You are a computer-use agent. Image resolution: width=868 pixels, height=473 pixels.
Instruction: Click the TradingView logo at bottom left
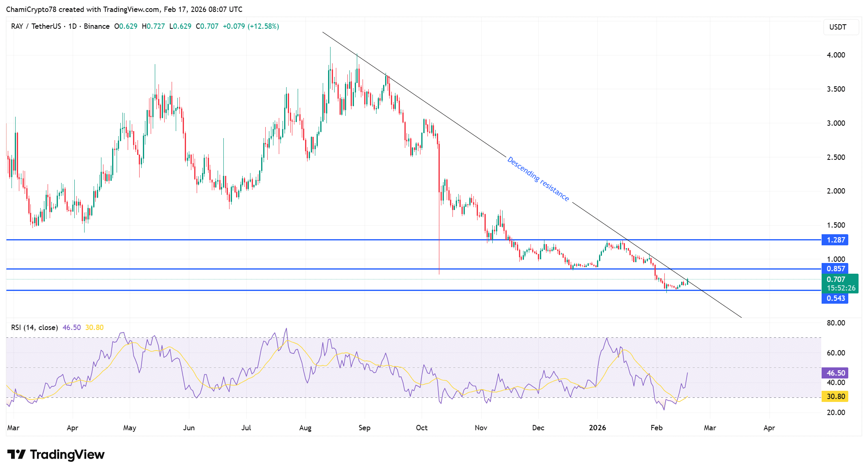[55, 455]
